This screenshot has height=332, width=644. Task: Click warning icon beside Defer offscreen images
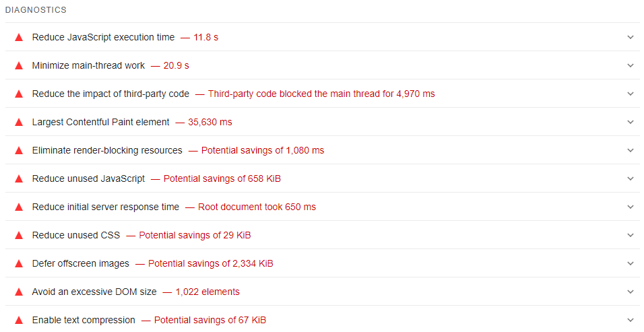coord(19,263)
